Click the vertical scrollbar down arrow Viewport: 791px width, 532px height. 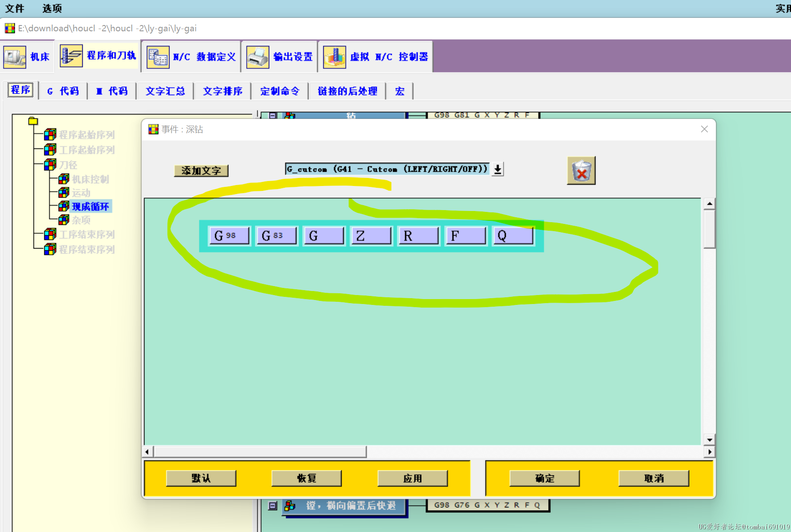[709, 440]
